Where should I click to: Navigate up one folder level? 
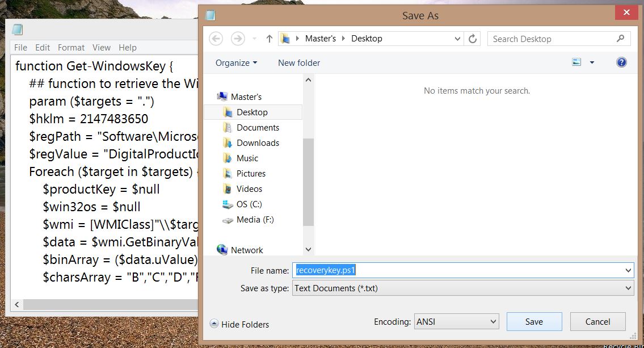(269, 38)
